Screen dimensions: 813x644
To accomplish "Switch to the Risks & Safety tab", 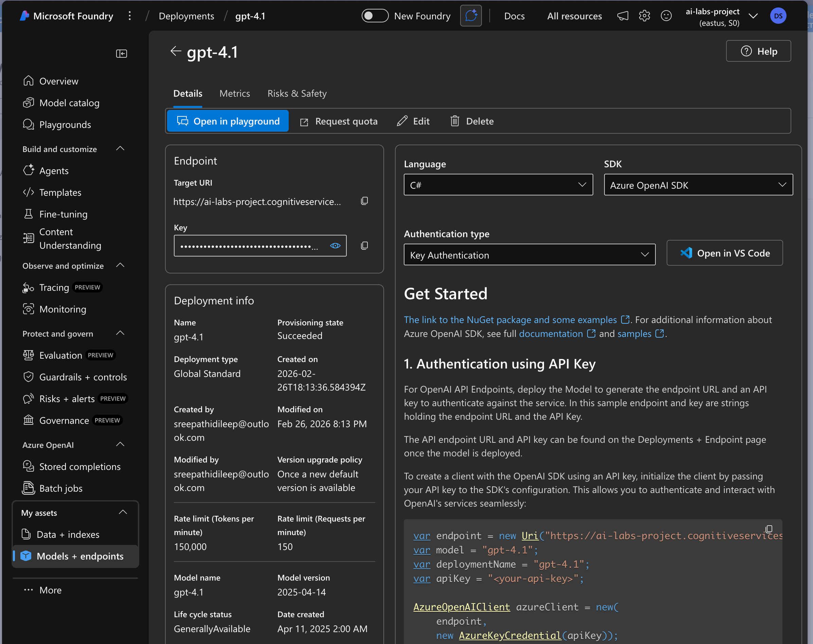I will point(297,93).
